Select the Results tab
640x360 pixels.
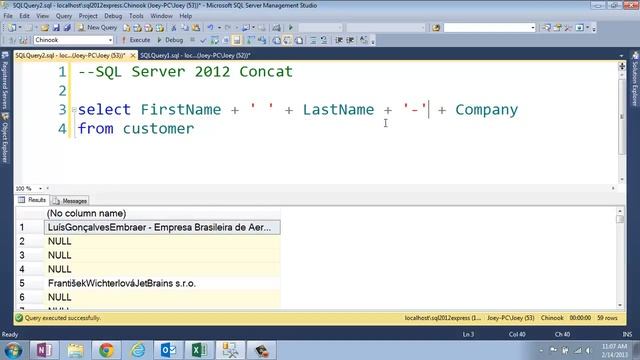32,200
